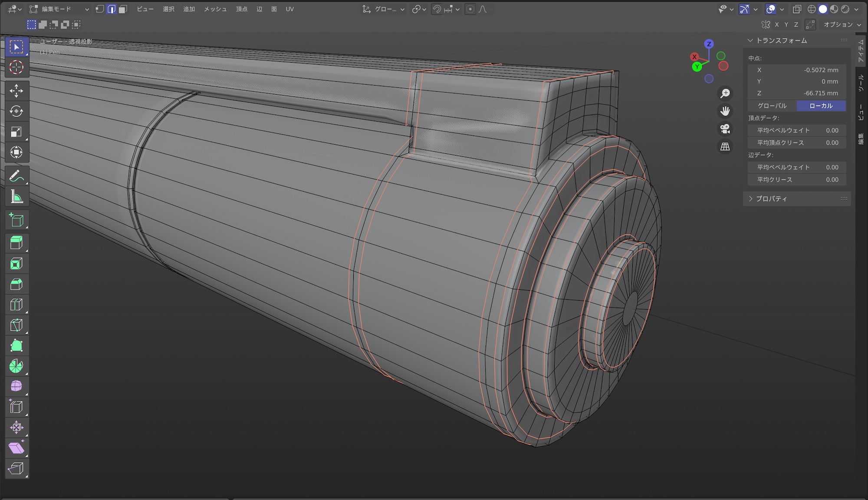Toggle X-ray display
Viewport: 868px width, 500px height.
click(x=797, y=9)
